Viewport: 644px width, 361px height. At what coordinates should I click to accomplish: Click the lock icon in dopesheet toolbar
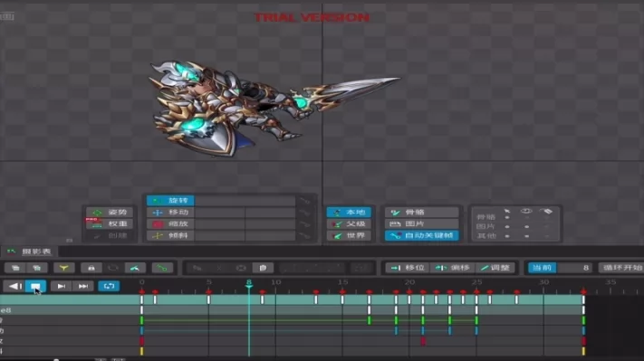(91, 268)
